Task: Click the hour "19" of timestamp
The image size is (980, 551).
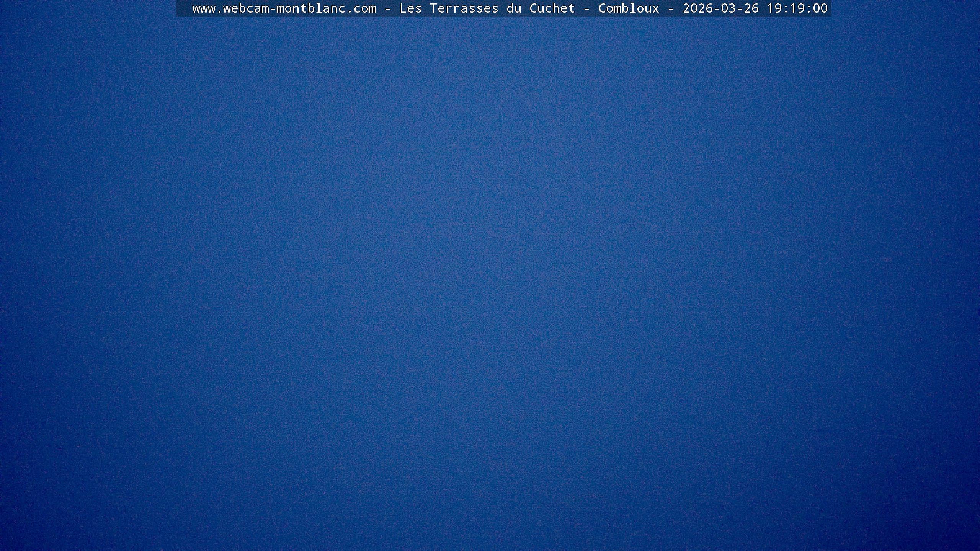Action: (x=774, y=8)
